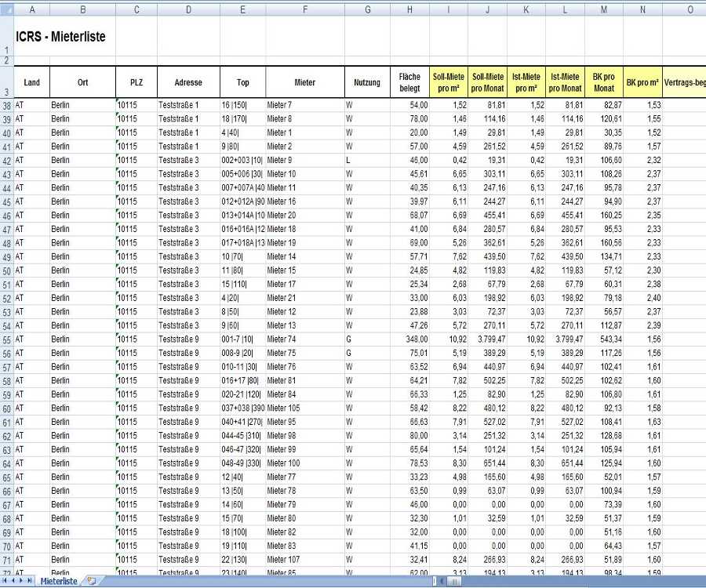Screen dimensions: 706x588
Task: Click BK pro m² value 2,40
Action: [642, 298]
